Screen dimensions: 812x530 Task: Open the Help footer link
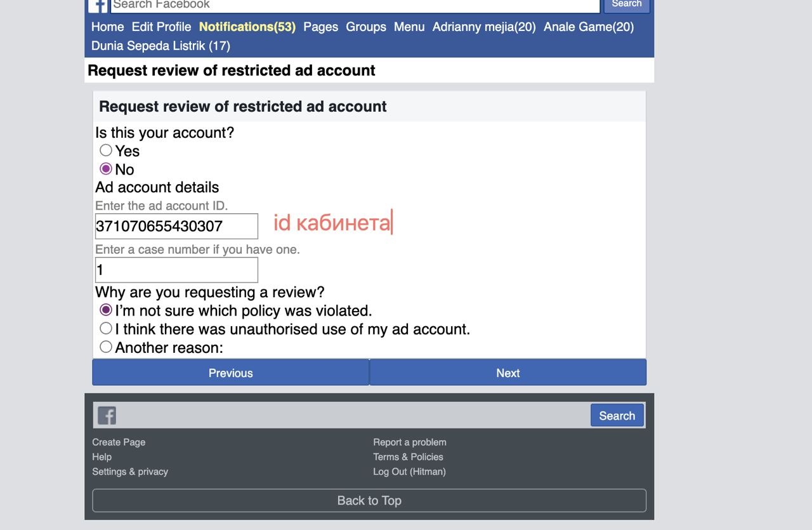101,456
